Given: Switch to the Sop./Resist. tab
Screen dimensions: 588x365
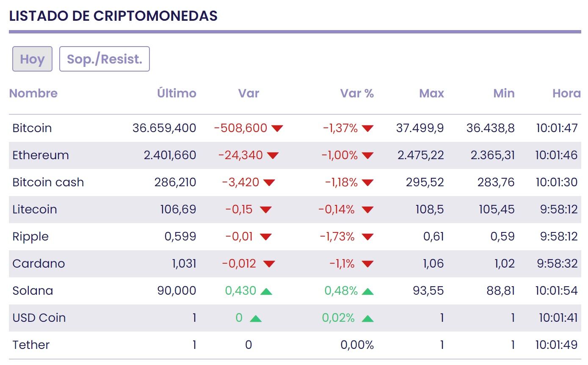Looking at the screenshot, I should pos(105,59).
